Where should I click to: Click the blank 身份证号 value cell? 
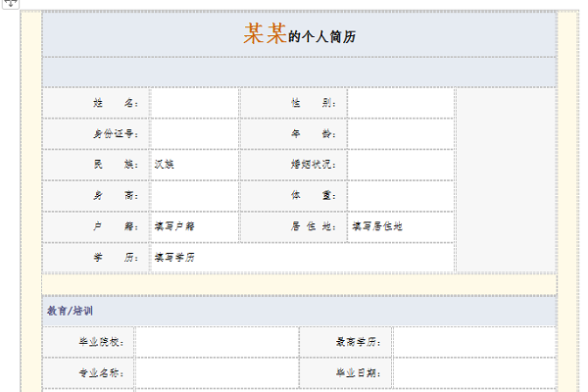pyautogui.click(x=194, y=133)
